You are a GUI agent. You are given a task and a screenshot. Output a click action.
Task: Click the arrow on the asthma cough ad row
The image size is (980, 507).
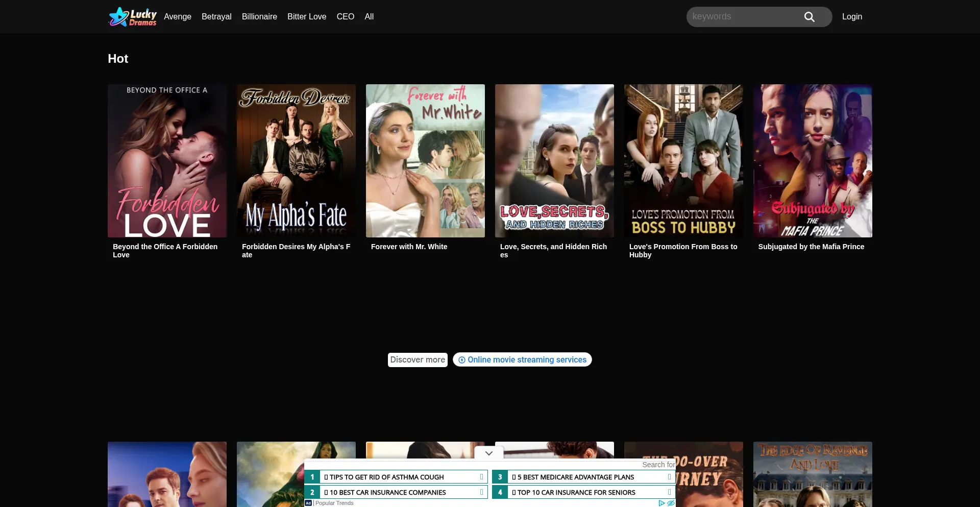tap(481, 477)
